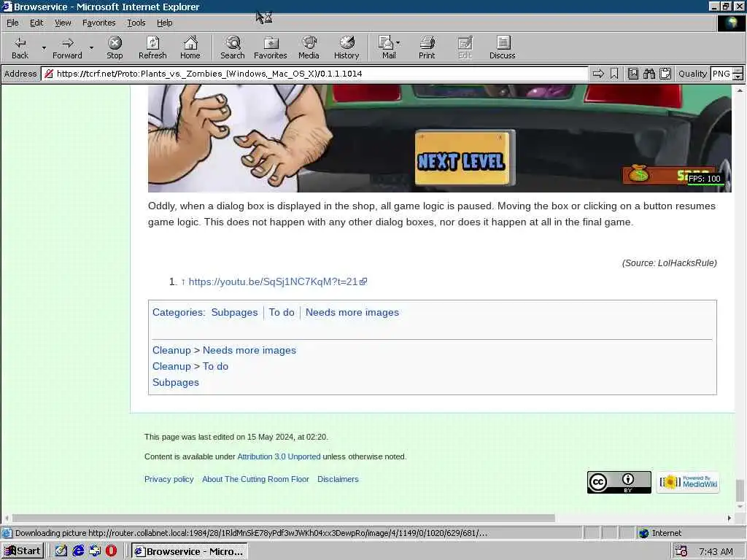Click the bookmark ribbon icon beside the address bar
Screen dimensions: 747x560
pos(614,74)
